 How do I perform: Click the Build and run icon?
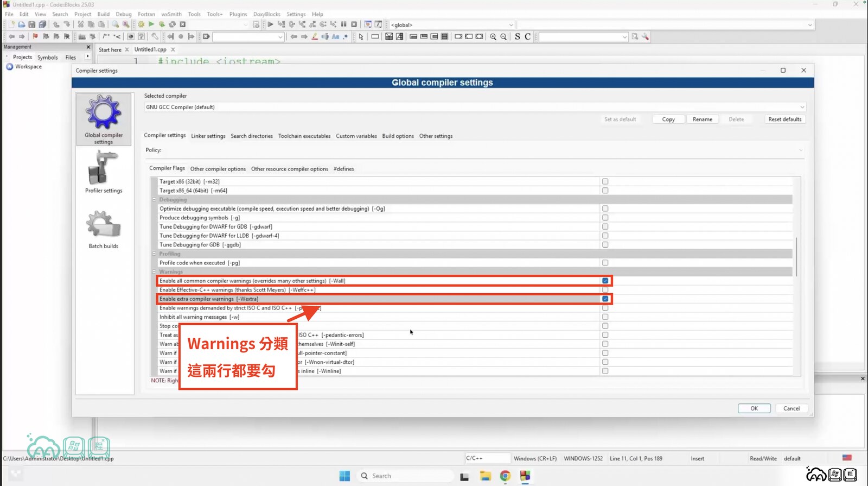tap(162, 24)
